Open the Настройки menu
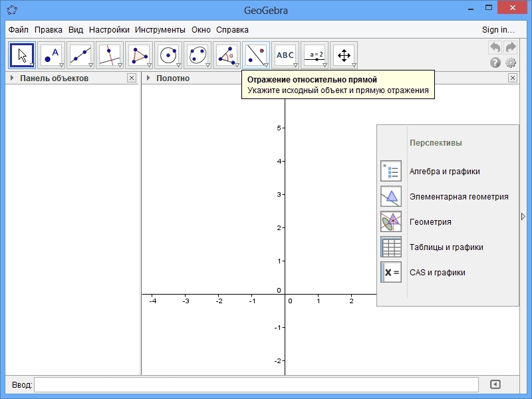The image size is (532, 399). [x=109, y=30]
